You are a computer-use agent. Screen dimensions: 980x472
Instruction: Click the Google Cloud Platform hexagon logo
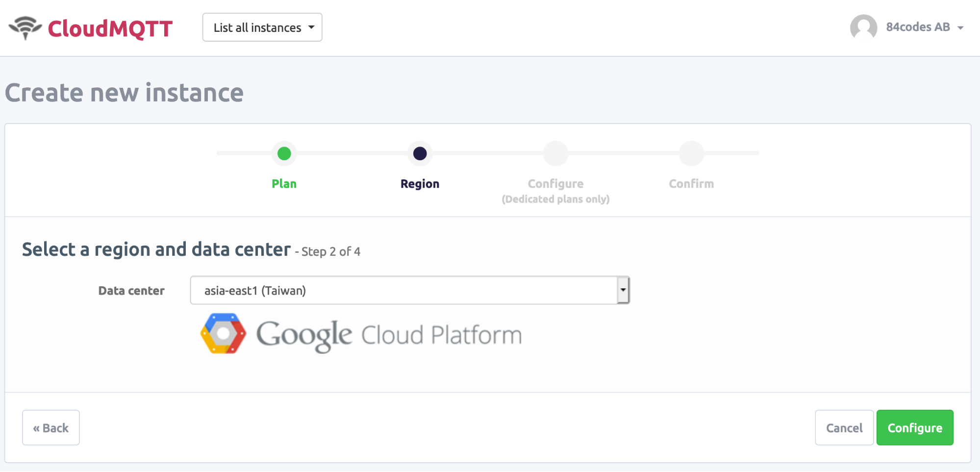[x=223, y=334]
